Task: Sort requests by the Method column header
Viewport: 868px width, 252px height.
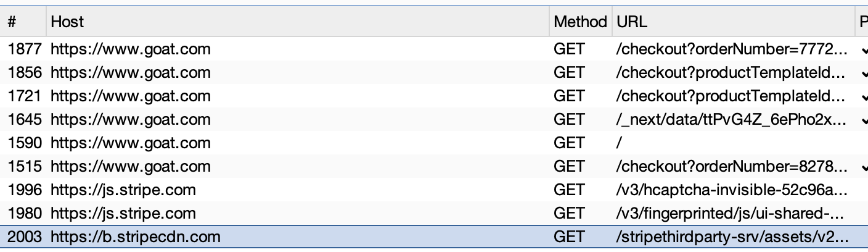Action: 579,22
